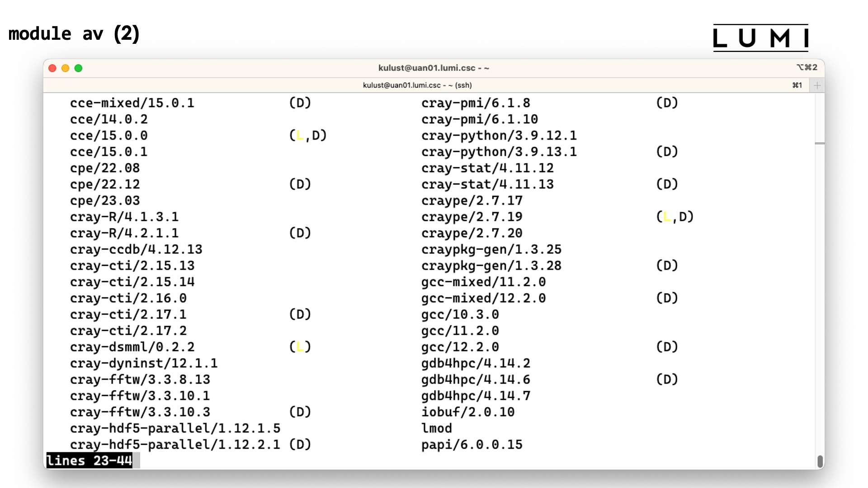Image resolution: width=868 pixels, height=488 pixels.
Task: Select text cray-cti/2.17.1
Action: click(x=128, y=314)
